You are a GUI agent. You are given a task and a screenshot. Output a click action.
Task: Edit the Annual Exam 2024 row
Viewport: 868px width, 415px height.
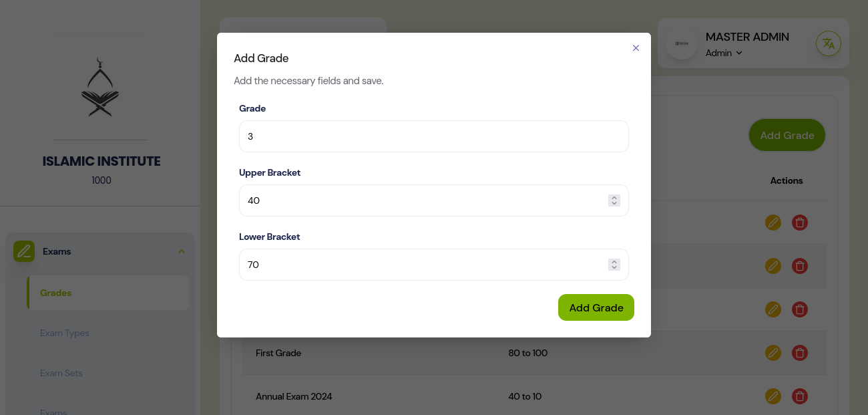773,396
